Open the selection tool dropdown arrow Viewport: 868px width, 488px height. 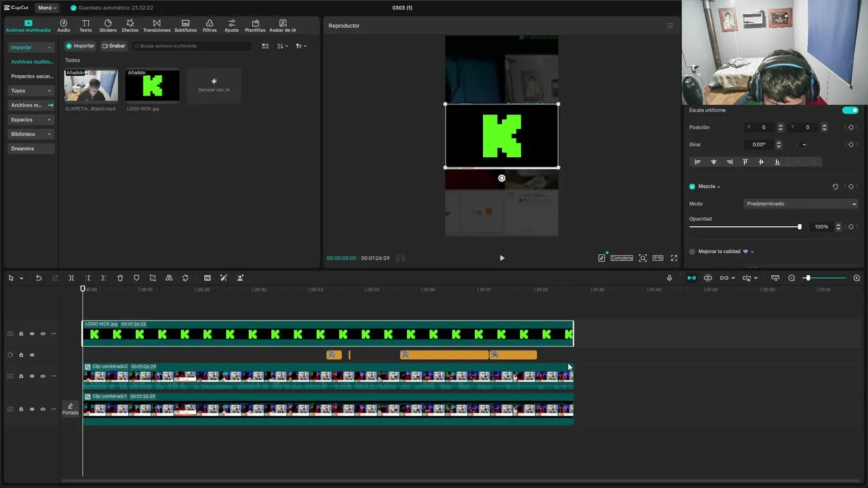click(x=21, y=279)
